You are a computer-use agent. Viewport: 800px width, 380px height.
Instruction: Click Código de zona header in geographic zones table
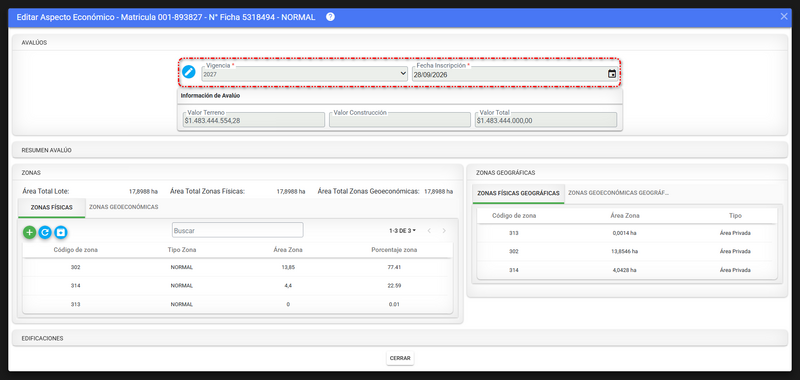(514, 216)
